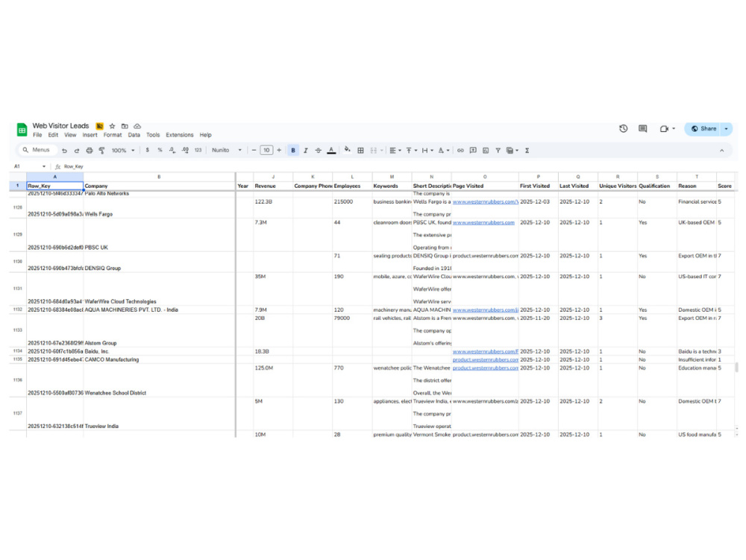Open the Extensions menu
Image resolution: width=746 pixels, height=560 pixels.
pyautogui.click(x=179, y=135)
